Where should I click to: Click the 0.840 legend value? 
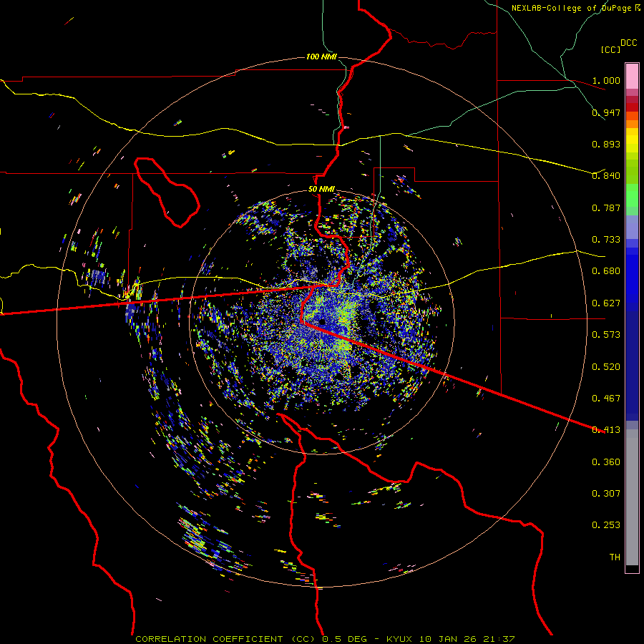606,176
